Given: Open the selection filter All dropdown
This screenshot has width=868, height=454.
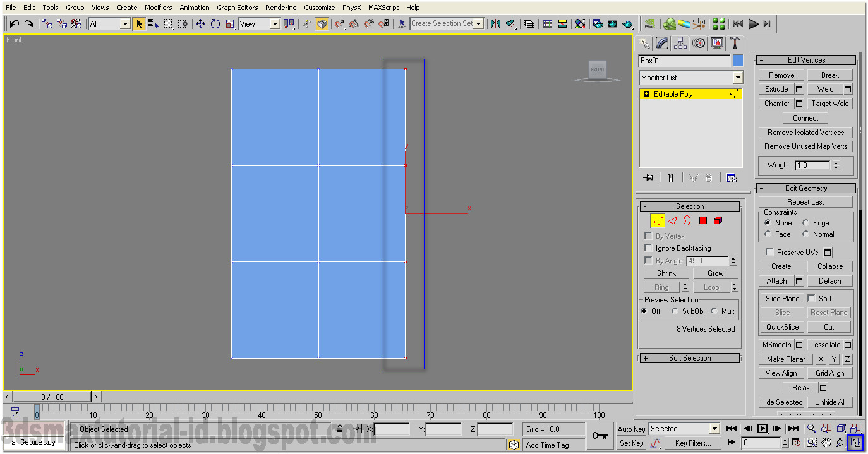Looking at the screenshot, I should point(125,23).
